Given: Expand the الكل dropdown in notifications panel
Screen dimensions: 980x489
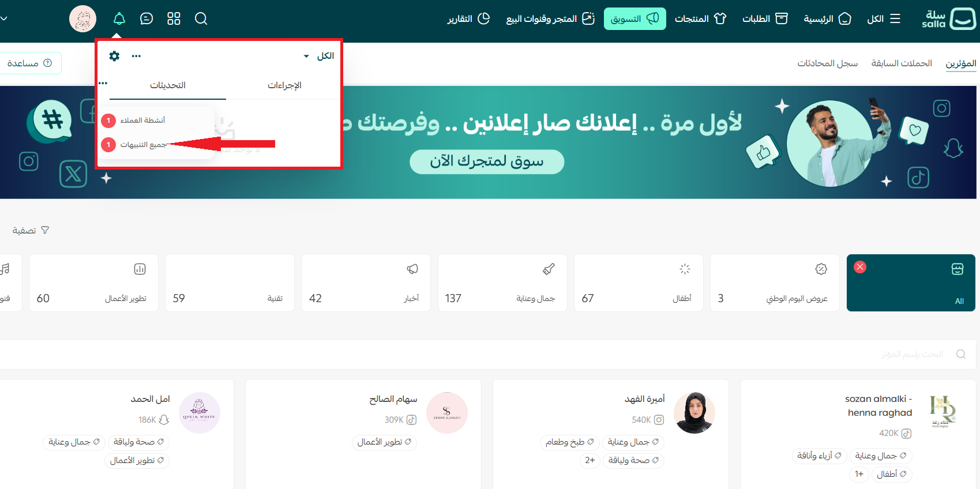Looking at the screenshot, I should pyautogui.click(x=319, y=56).
